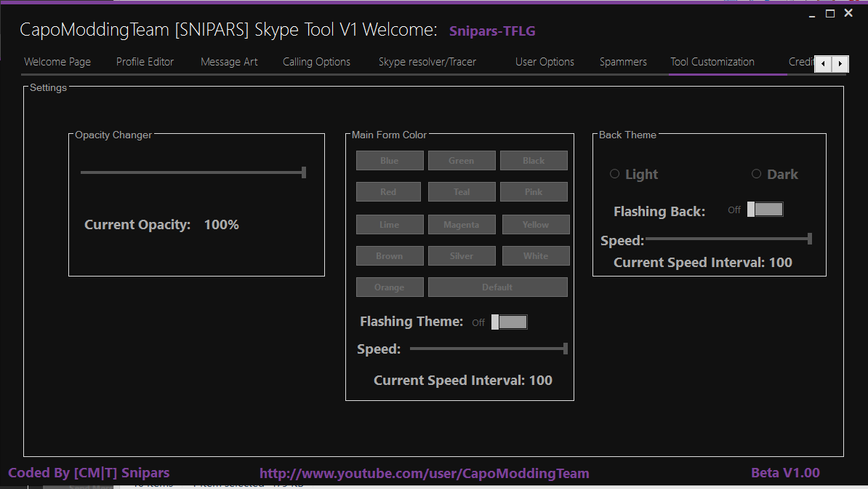Select the Skype resolver/Tracer tab
Image resolution: width=868 pixels, height=489 pixels.
(x=427, y=62)
